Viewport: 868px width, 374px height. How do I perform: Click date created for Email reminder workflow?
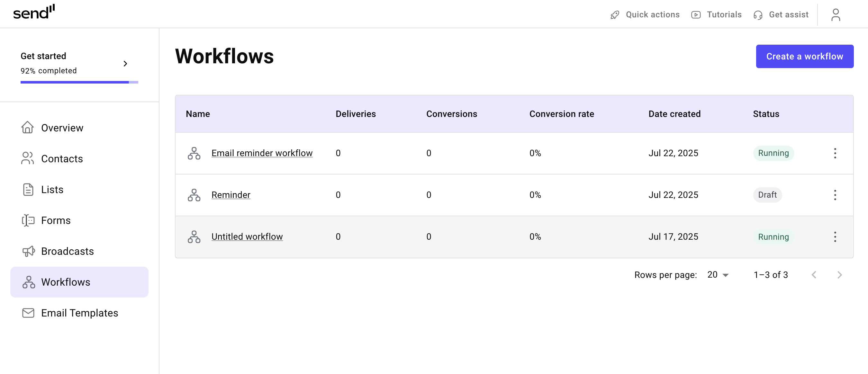(673, 153)
